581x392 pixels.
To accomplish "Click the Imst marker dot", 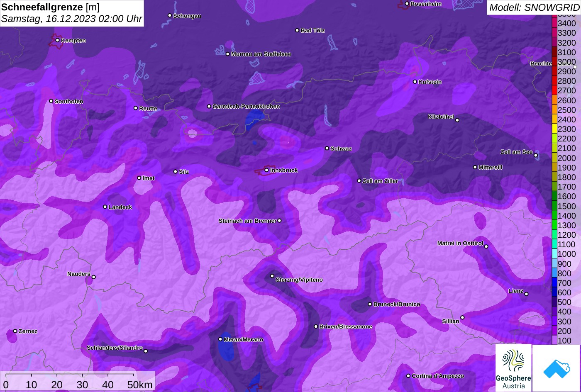I will [139, 178].
